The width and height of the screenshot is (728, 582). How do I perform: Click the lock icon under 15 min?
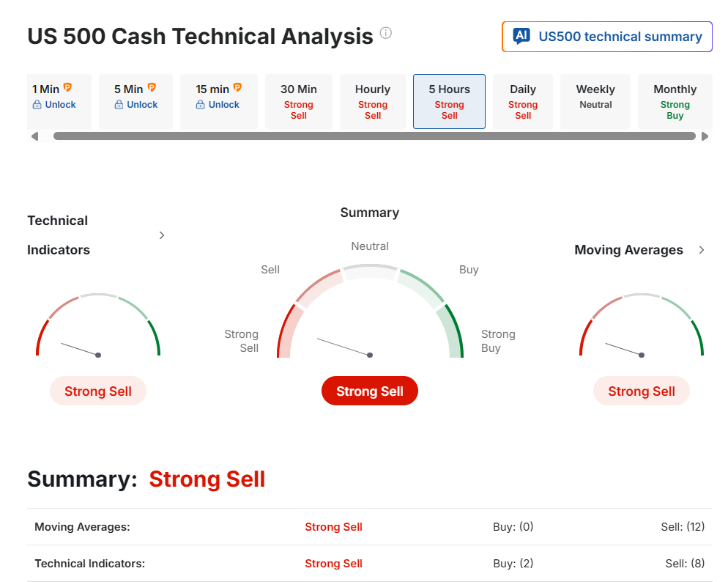click(x=201, y=105)
